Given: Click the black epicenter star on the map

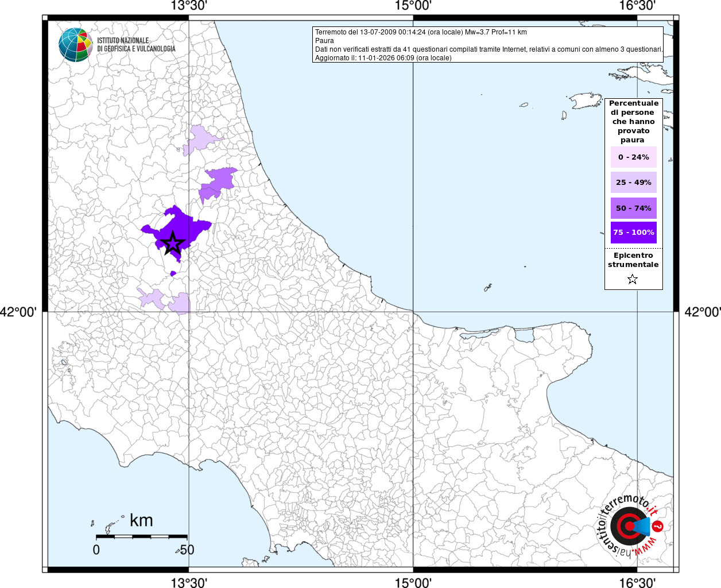Looking at the screenshot, I should 172,243.
